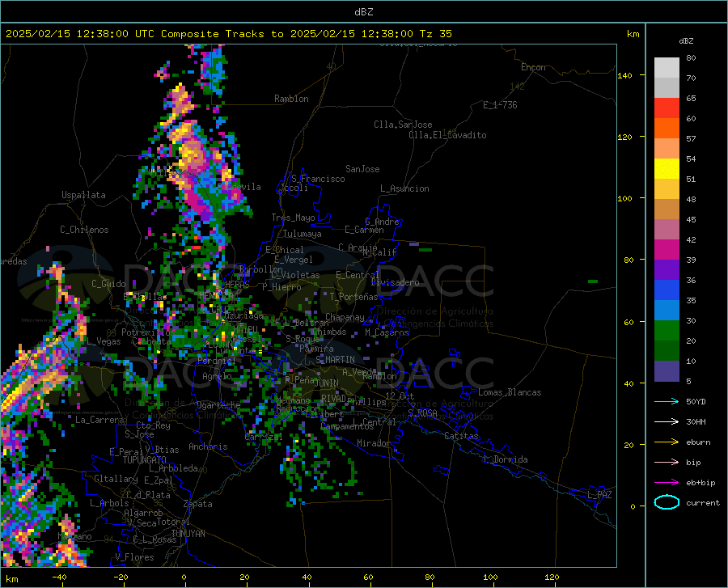
Task: Pick the green 20 dBZ swatch
Action: [667, 331]
